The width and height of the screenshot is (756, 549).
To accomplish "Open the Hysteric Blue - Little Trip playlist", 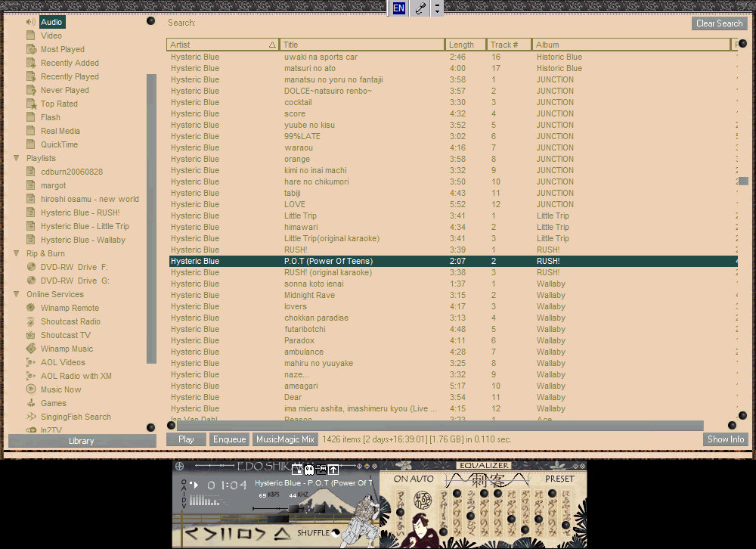I will coord(85,226).
